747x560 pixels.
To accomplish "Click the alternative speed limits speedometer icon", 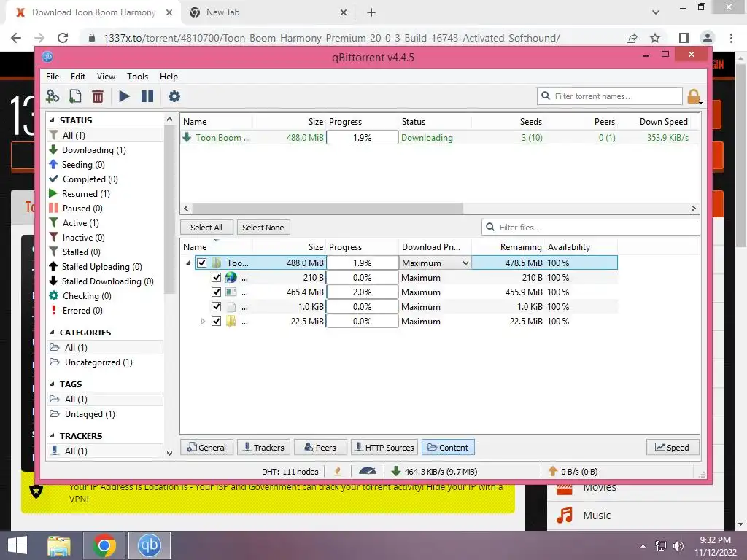I will coord(368,472).
